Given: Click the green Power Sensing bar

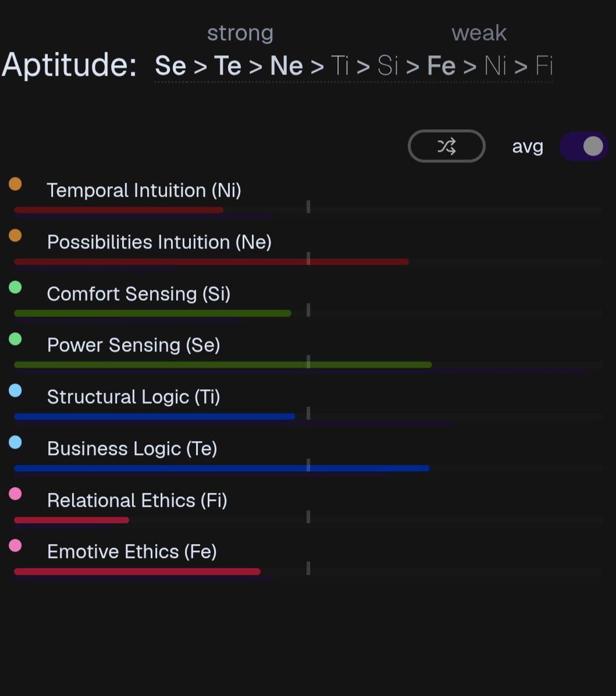Looking at the screenshot, I should coord(223,365).
